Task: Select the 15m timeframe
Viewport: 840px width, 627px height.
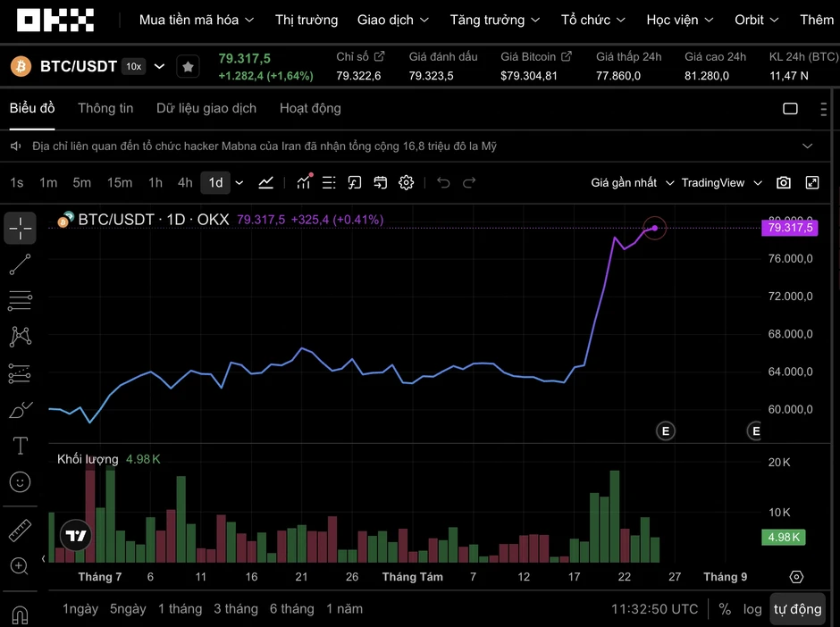Action: click(120, 183)
